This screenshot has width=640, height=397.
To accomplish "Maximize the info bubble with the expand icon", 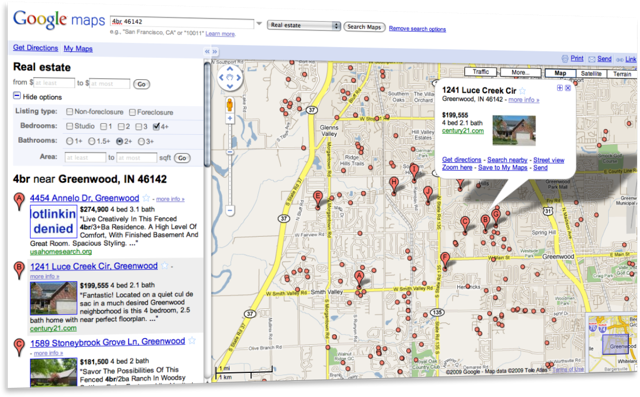I will click(560, 88).
